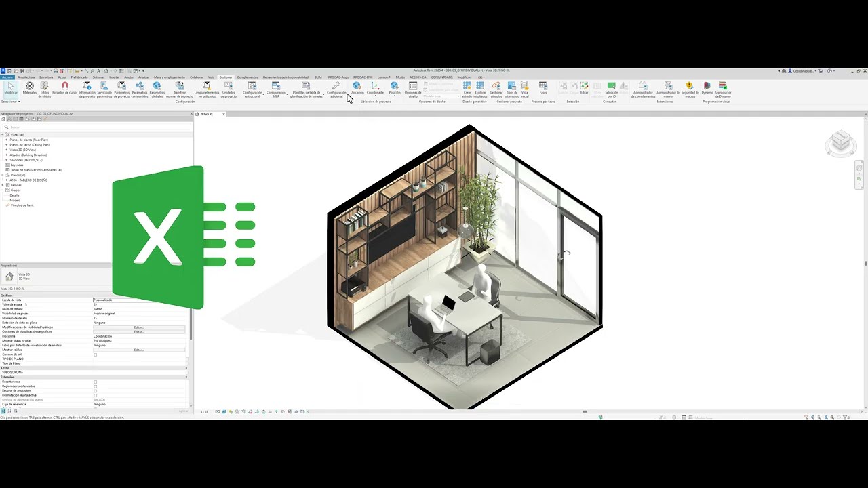Image resolution: width=868 pixels, height=488 pixels.
Task: Open the Archivo menu
Action: (7, 77)
